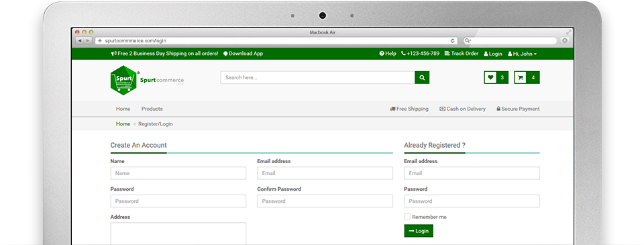Click the Search here field
Image resolution: width=644 pixels, height=245 pixels.
coord(317,77)
